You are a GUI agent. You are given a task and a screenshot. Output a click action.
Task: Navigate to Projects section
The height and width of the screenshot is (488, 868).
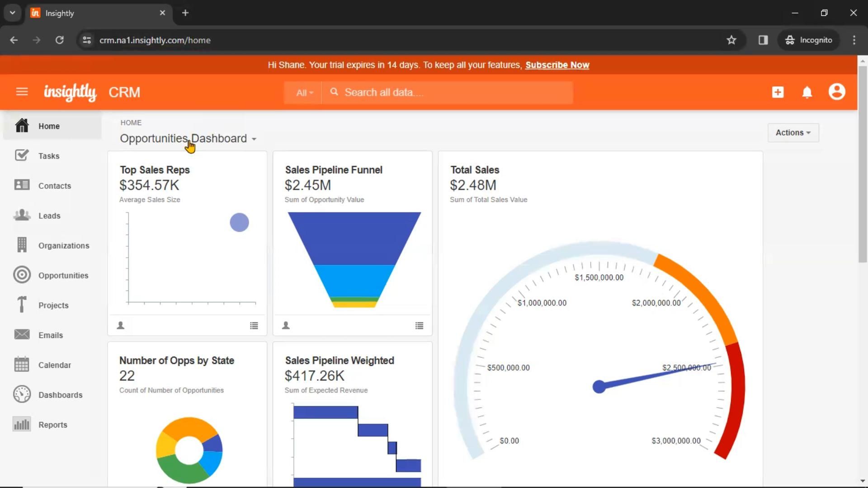tap(53, 305)
